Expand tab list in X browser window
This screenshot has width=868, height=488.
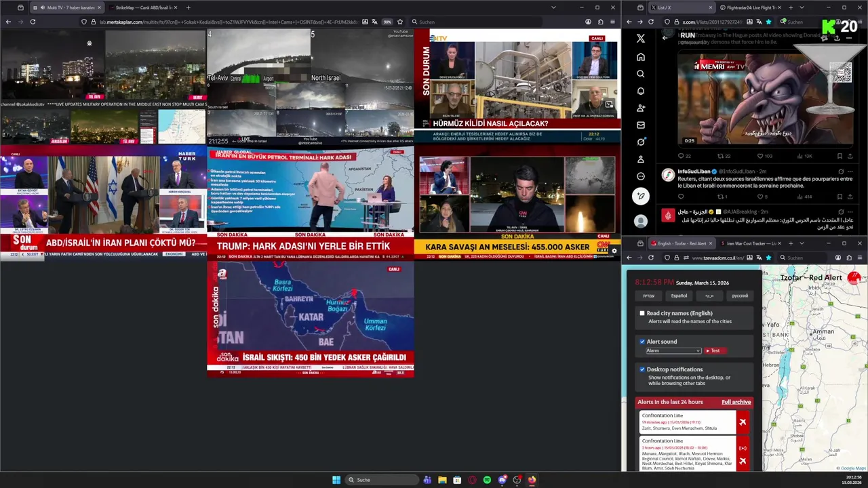[x=801, y=7]
